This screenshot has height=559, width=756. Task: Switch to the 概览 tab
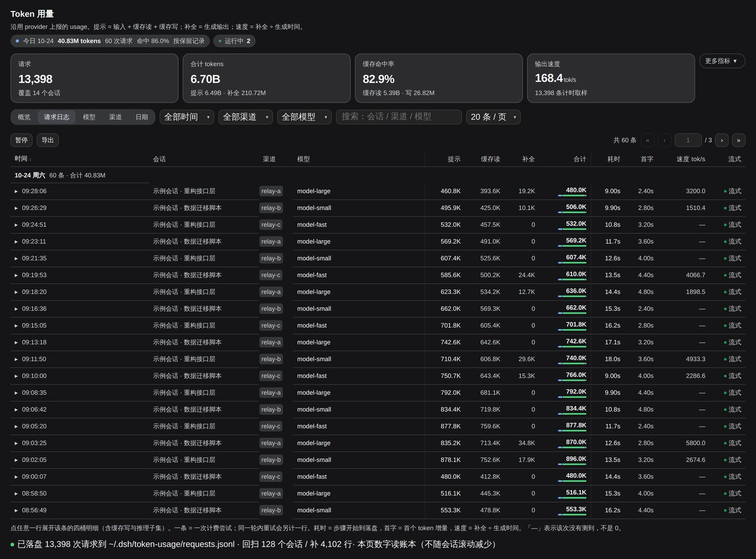24,117
